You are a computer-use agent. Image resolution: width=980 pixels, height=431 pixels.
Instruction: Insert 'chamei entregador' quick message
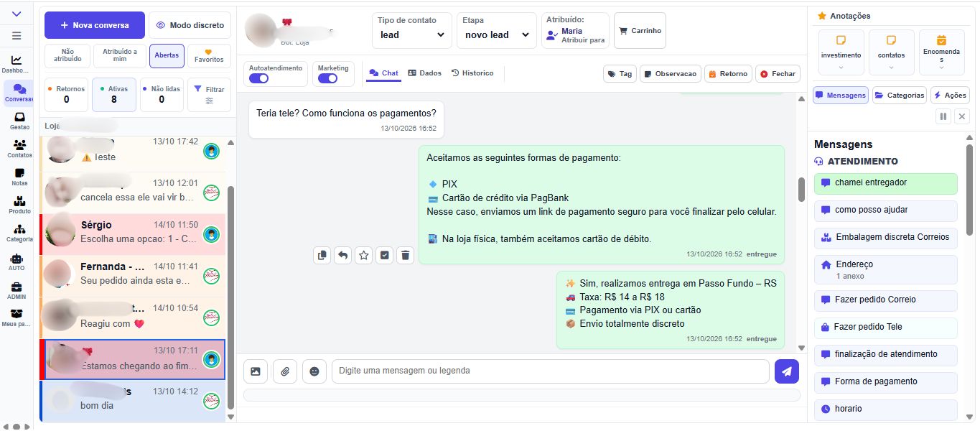(886, 183)
